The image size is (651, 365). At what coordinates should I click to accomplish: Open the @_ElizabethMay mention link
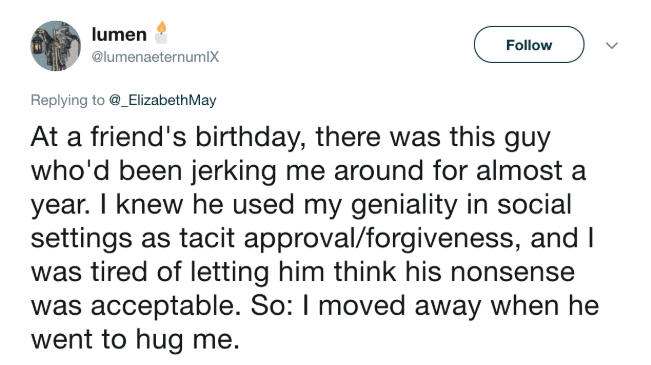163,100
